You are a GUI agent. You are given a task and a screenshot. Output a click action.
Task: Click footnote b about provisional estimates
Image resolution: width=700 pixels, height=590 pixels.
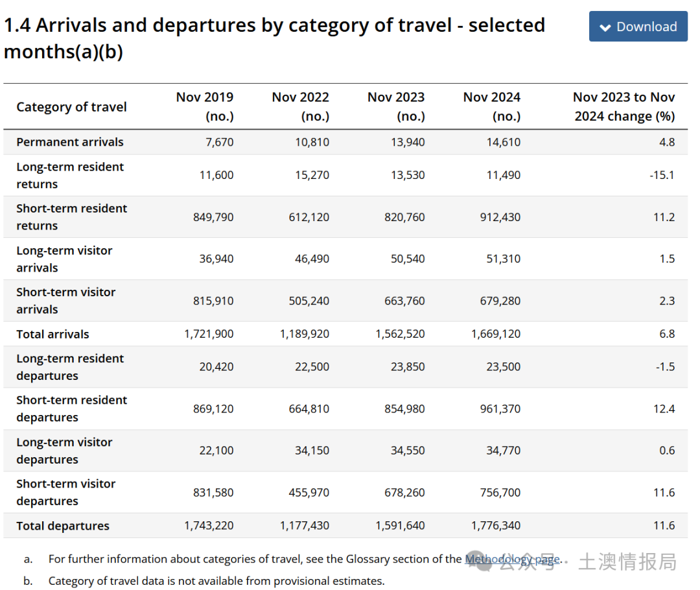216,581
